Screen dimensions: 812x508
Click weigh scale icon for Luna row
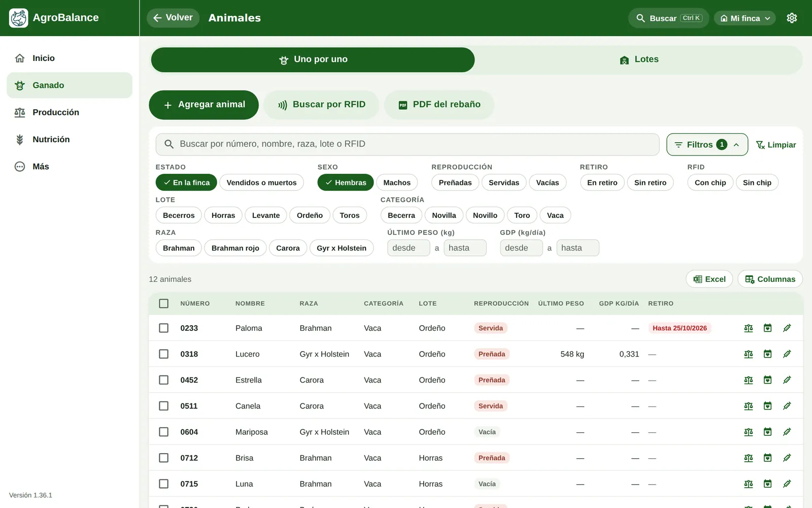(x=749, y=484)
